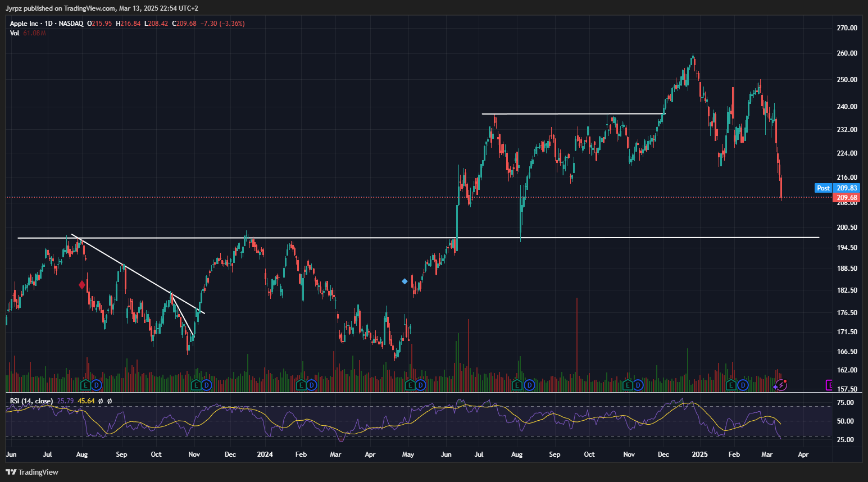868x482 pixels.
Task: Select the RSI (14, close) indicator label
Action: (31, 401)
